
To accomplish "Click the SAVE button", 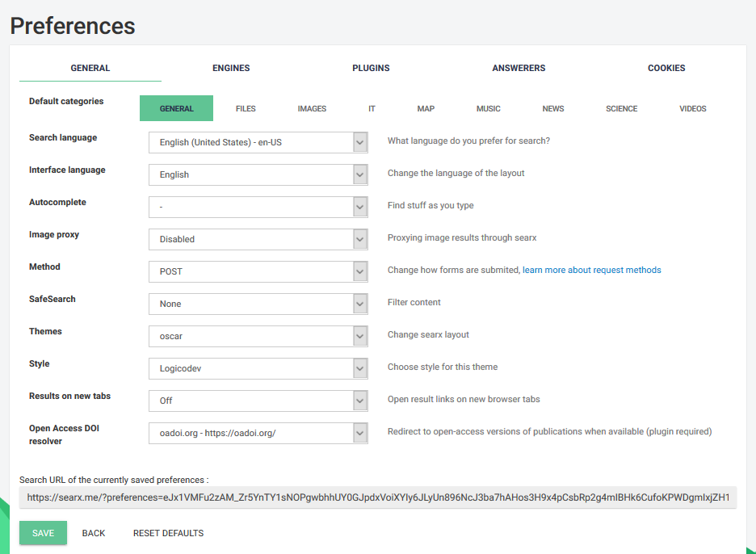I will pyautogui.click(x=42, y=533).
